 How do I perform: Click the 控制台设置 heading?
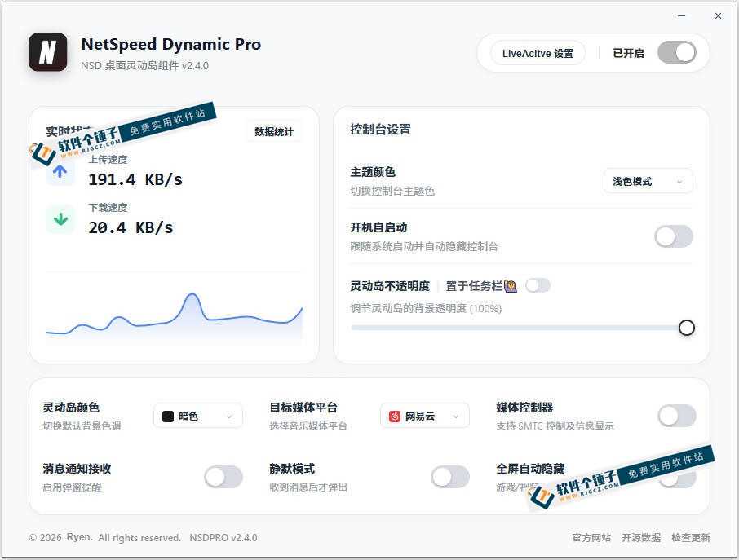click(380, 130)
